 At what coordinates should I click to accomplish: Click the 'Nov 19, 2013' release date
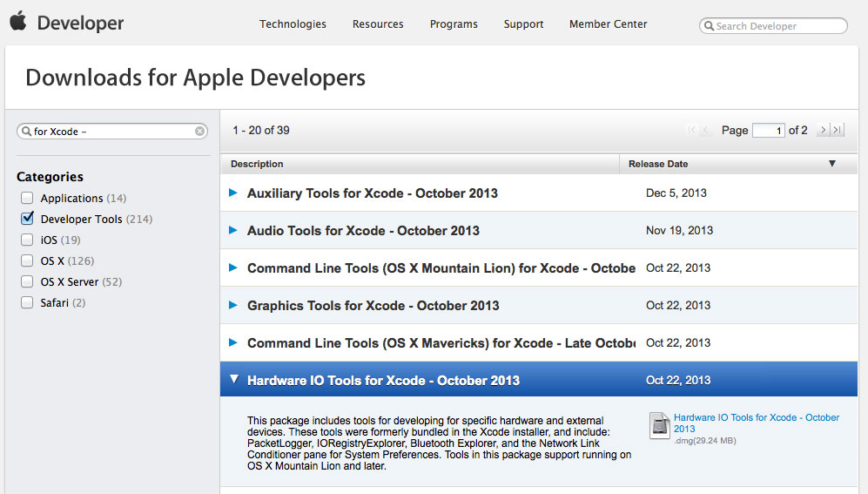(x=679, y=230)
